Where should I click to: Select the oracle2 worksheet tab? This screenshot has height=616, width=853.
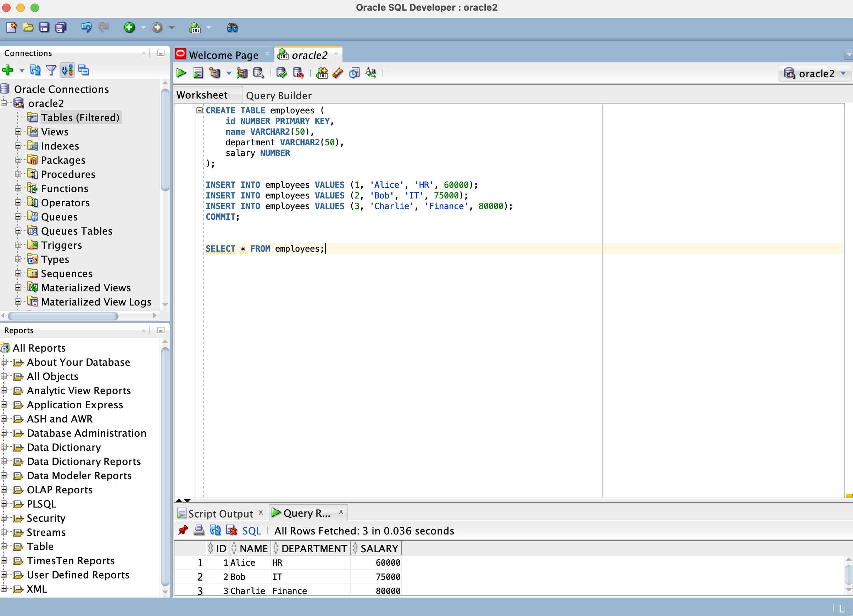[310, 55]
